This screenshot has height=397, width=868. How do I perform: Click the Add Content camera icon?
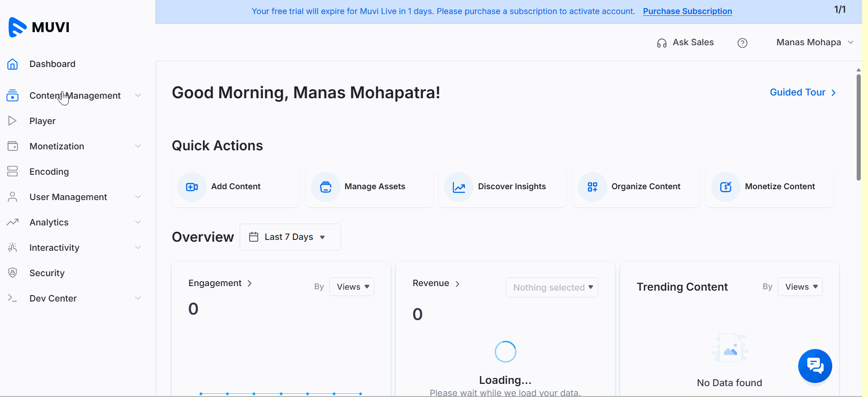click(x=192, y=187)
